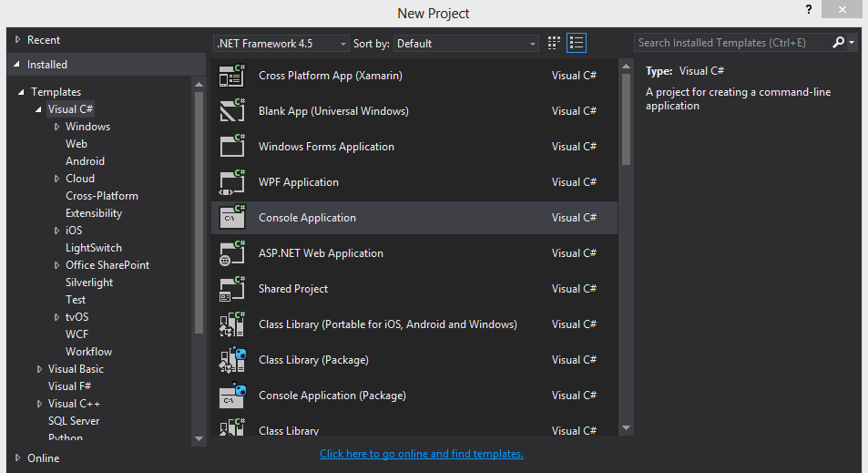Click the Cross Platform App (Xamarin) template icon
The image size is (868, 473).
tap(232, 76)
